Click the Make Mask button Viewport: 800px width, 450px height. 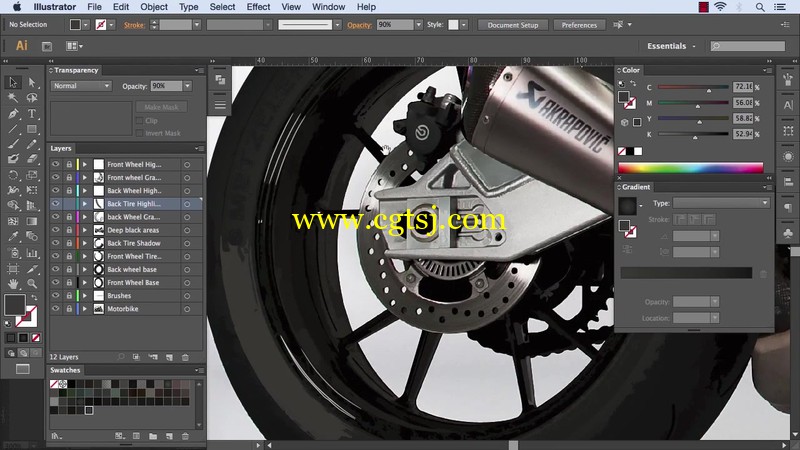point(161,107)
